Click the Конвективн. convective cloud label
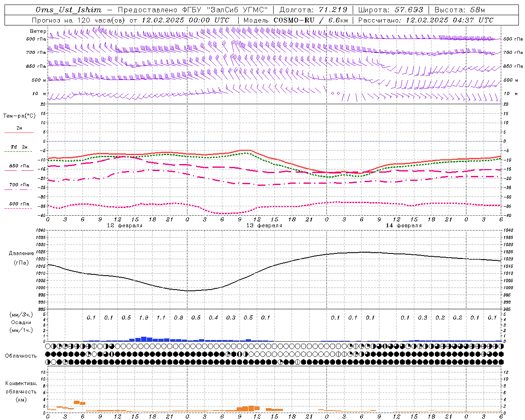This screenshot has width=525, height=420. [21, 383]
